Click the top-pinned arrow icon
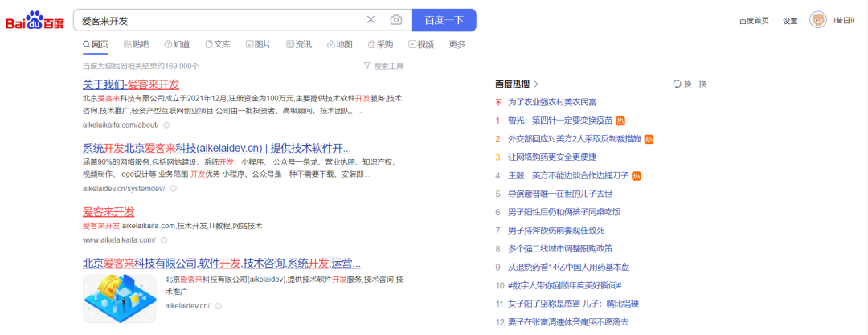Viewport: 868px width, 335px height. click(497, 103)
